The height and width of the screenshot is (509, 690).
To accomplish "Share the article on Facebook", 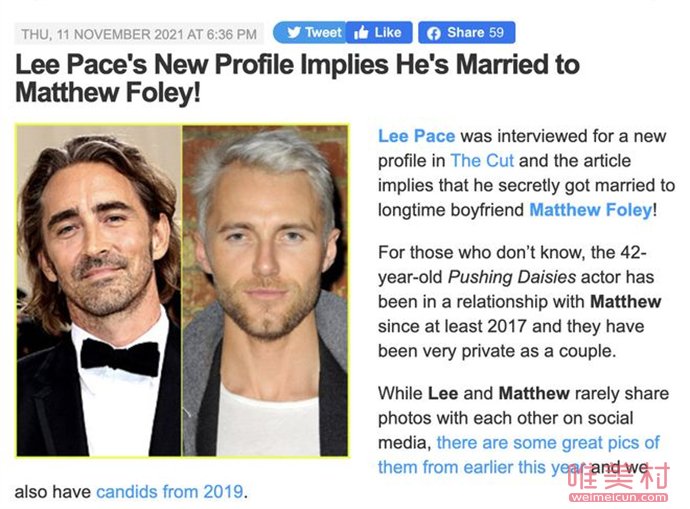I will [x=466, y=33].
